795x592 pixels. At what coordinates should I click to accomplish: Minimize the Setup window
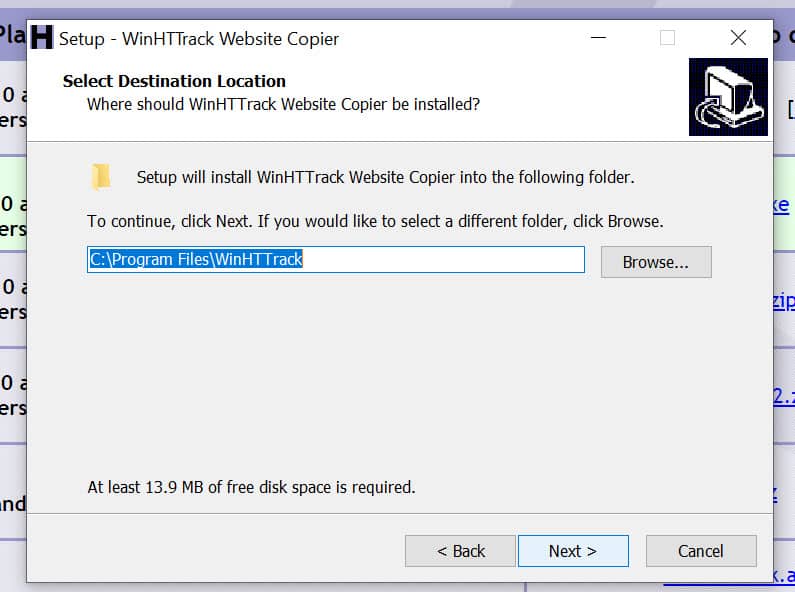[596, 38]
